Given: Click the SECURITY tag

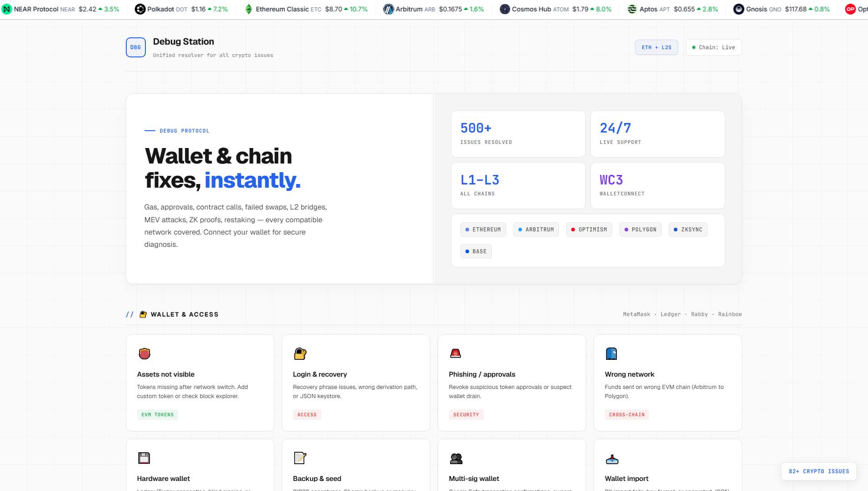Looking at the screenshot, I should coord(466,414).
